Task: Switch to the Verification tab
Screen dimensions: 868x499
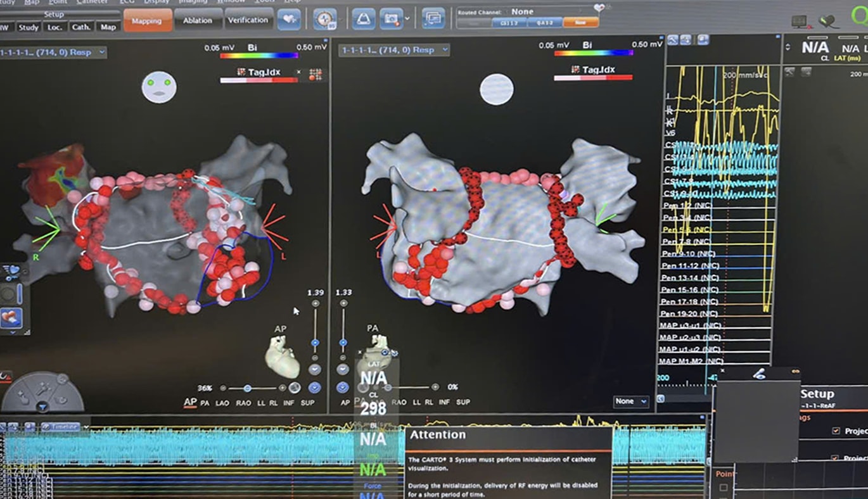Action: (248, 20)
